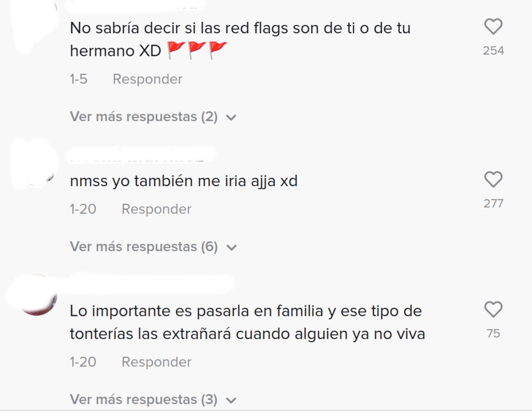
Task: Click the "nmss yo también me iria" text
Action: tap(184, 181)
